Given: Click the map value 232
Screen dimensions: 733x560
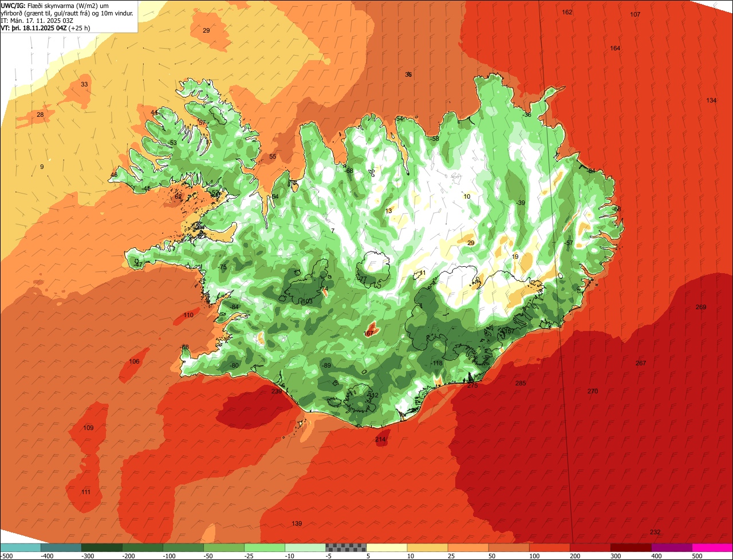Looking at the screenshot, I should tap(655, 532).
